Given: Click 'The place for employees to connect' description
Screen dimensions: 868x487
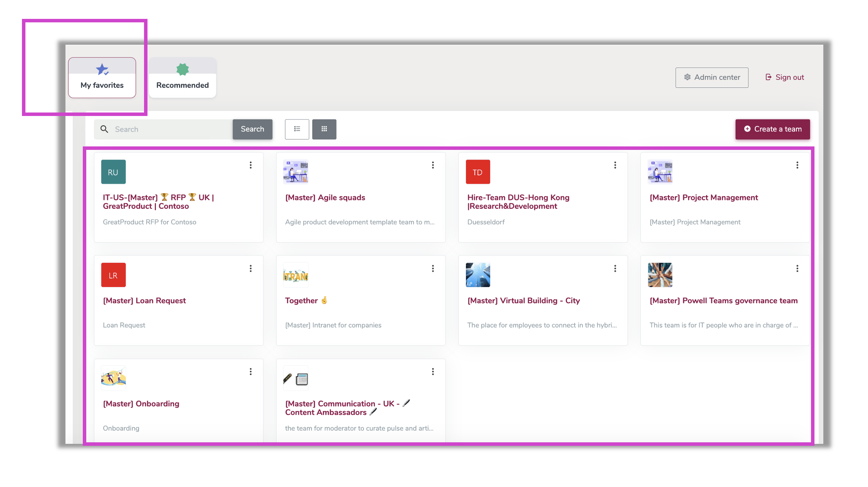Looking at the screenshot, I should 542,325.
